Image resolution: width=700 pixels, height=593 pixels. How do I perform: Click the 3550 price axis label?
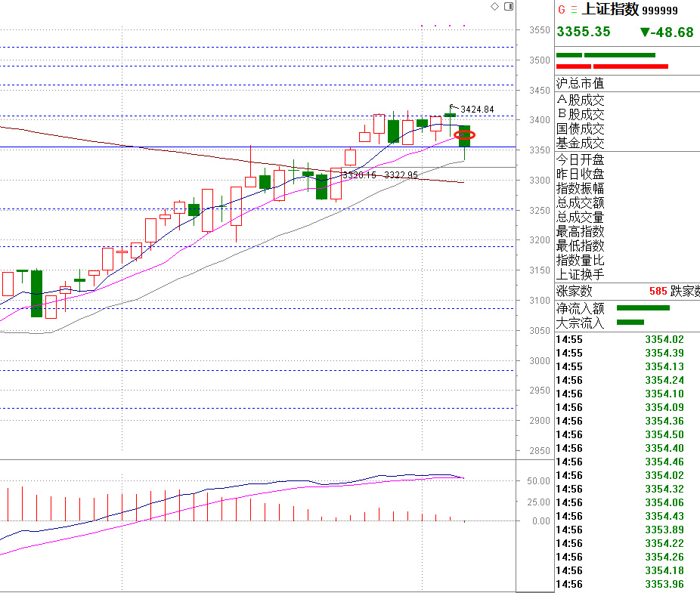tap(539, 30)
